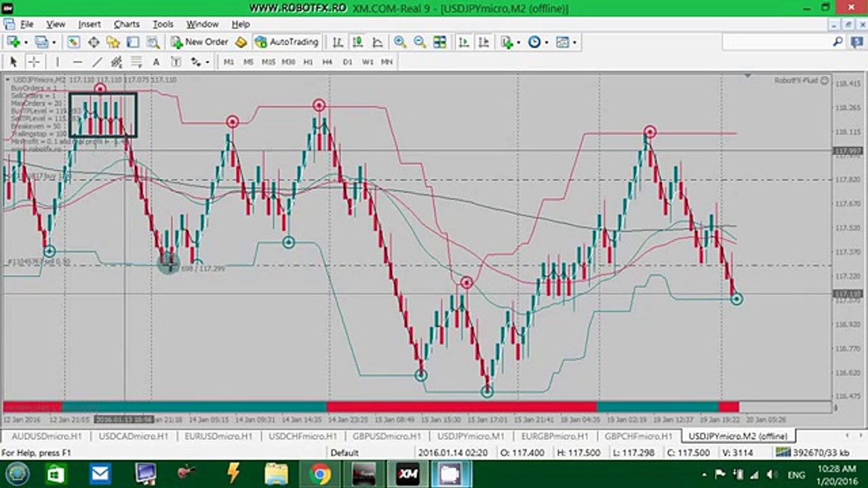The width and height of the screenshot is (868, 488).
Task: Click the New Chart toolbar icon
Action: [x=13, y=42]
